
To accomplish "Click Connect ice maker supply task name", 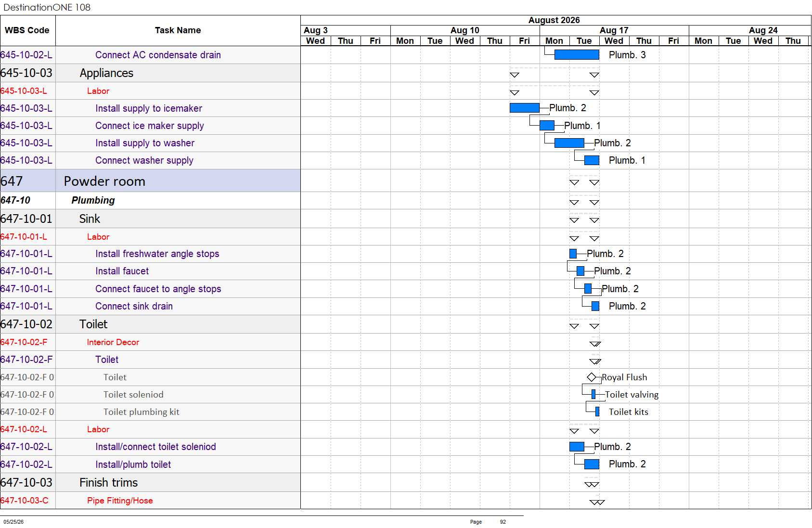I will 150,126.
